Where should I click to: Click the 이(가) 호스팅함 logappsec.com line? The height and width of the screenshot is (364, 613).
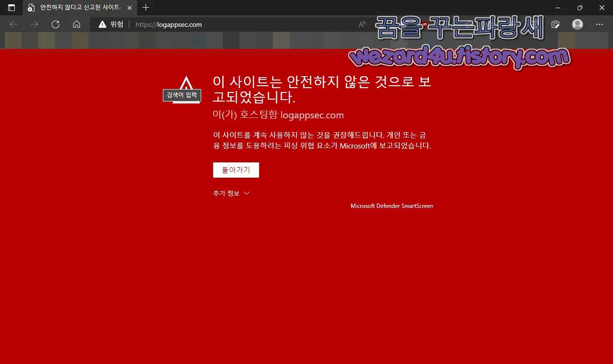pos(278,115)
